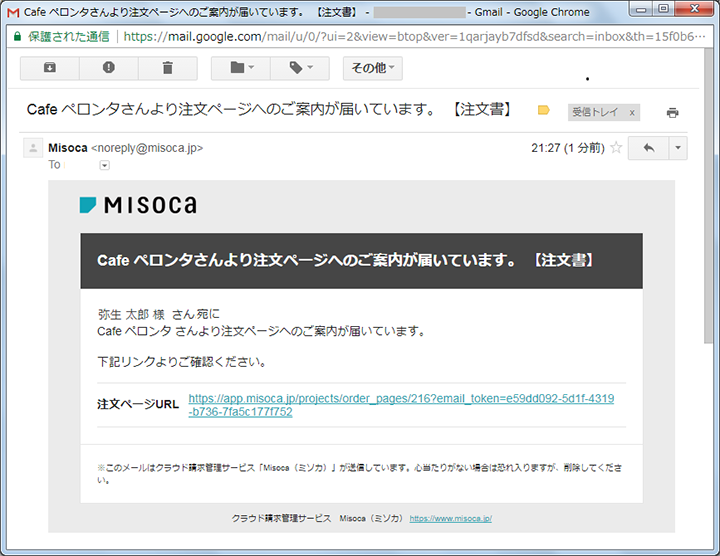This screenshot has width=720, height=556.
Task: Open the Labels tag dropdown
Action: click(300, 68)
